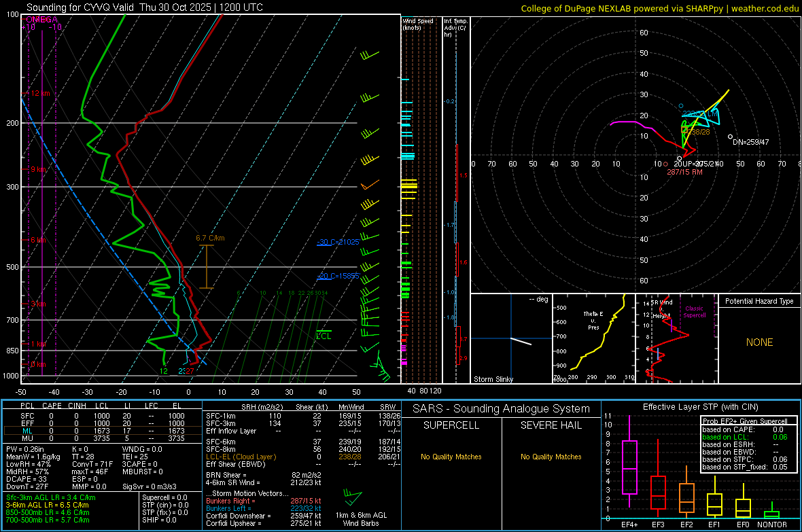Click the 'Theta-E v. Pres' plot label
This screenshot has width=802, height=532.
coord(593,320)
